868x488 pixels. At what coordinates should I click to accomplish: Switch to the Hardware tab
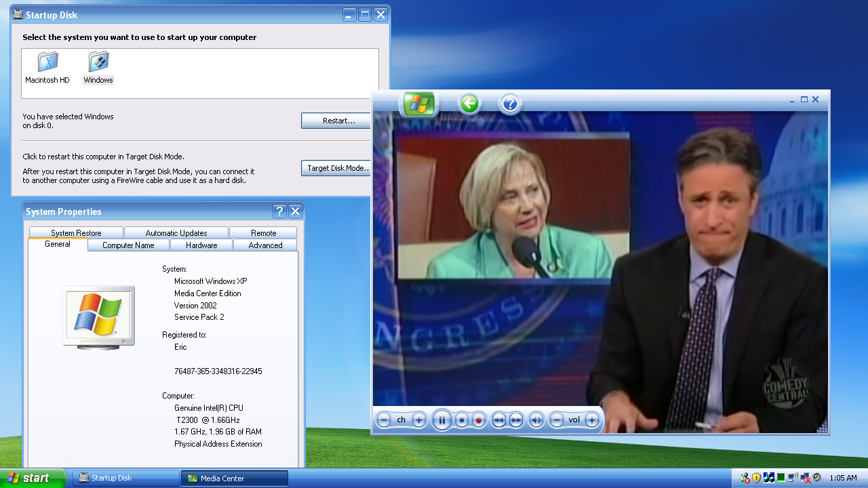[201, 245]
